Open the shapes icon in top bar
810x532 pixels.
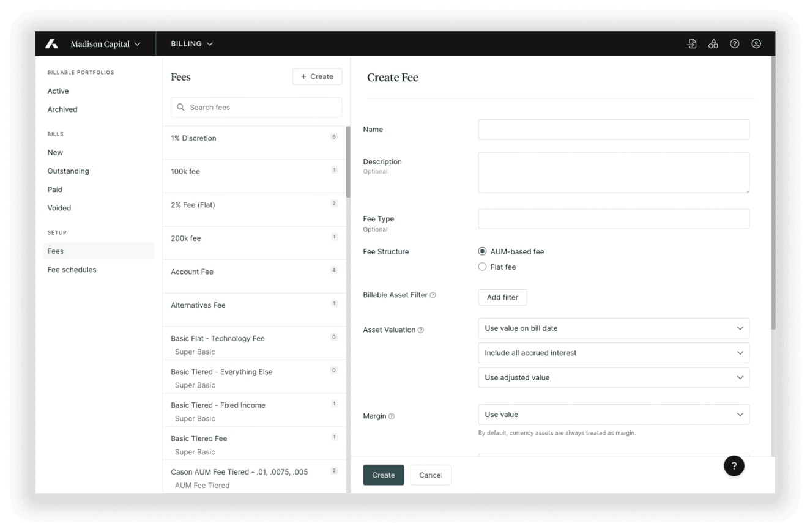click(x=713, y=44)
